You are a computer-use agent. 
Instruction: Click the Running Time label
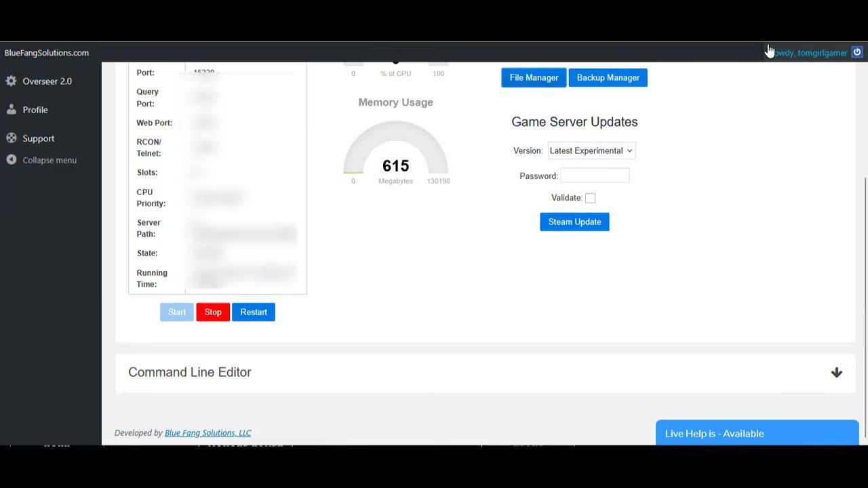pos(152,279)
